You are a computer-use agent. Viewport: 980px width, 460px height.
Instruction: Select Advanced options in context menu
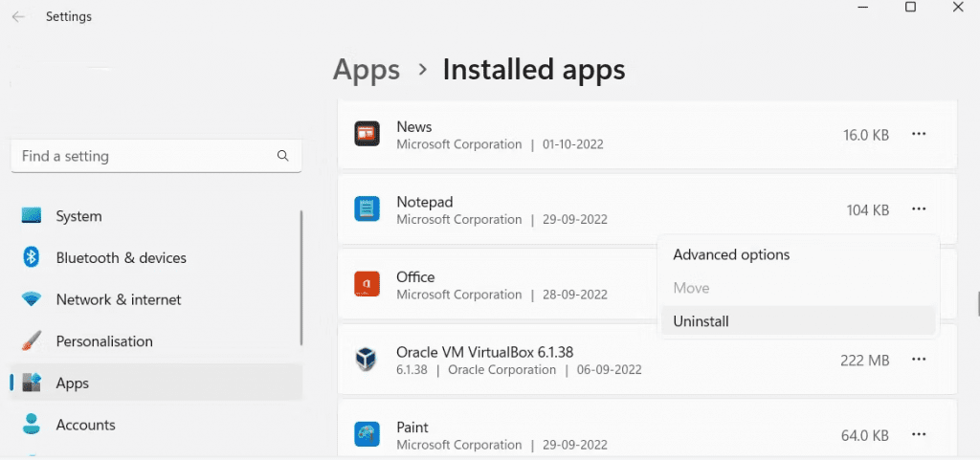click(731, 254)
